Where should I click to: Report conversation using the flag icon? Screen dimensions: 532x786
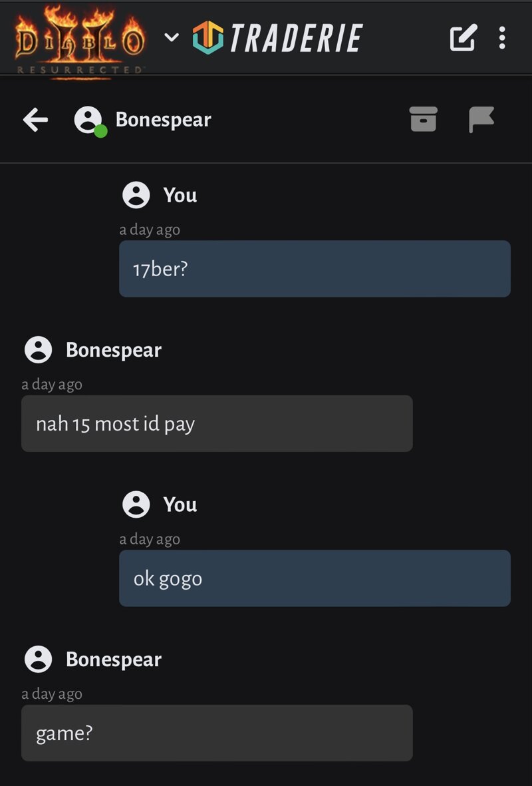(481, 119)
